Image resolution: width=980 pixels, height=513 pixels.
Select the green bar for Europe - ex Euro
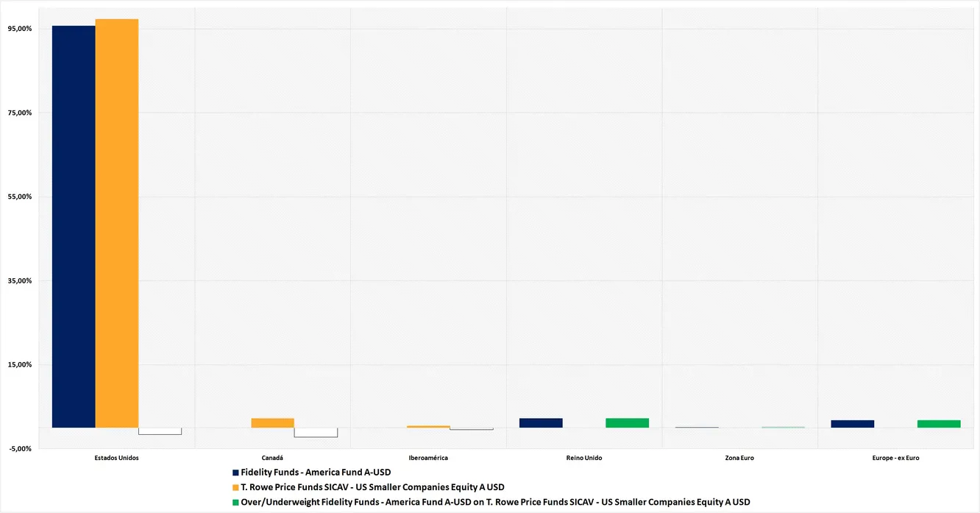tap(939, 424)
